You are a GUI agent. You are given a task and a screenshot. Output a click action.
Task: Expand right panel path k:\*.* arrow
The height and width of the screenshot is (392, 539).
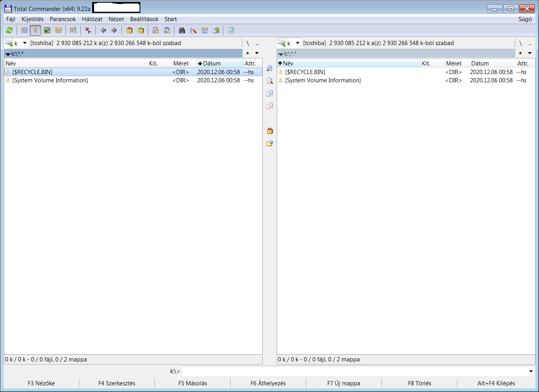tap(281, 54)
